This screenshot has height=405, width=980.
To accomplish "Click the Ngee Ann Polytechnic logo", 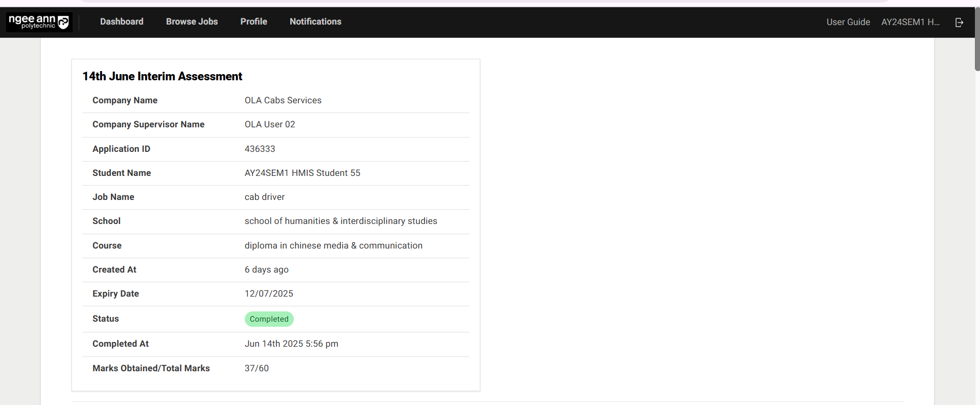I will pyautogui.click(x=39, y=22).
